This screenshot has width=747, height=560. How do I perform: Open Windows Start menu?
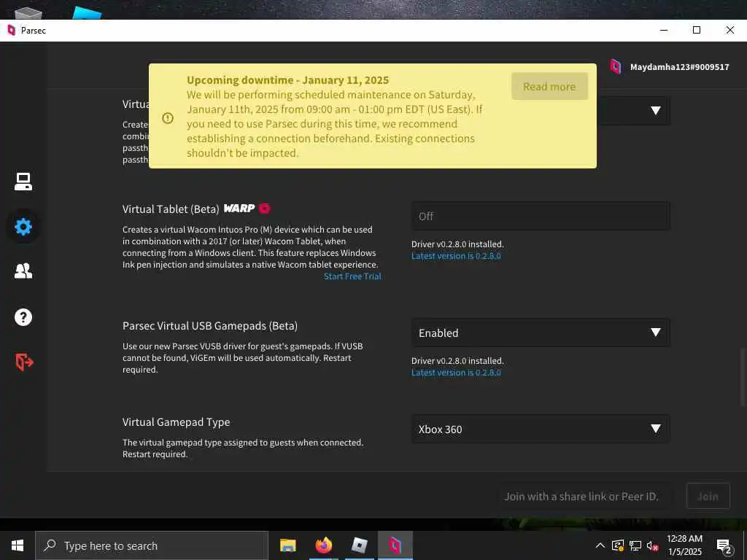click(18, 545)
